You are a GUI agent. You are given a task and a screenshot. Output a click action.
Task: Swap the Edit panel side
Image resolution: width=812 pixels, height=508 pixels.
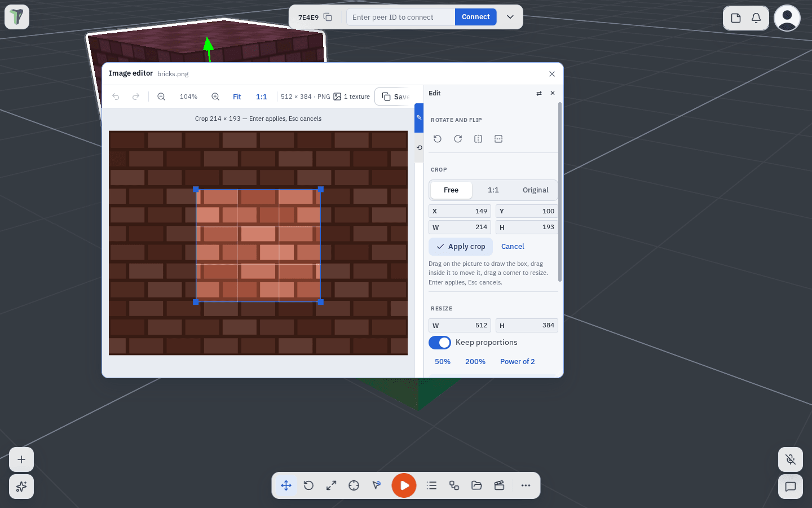[x=539, y=93]
